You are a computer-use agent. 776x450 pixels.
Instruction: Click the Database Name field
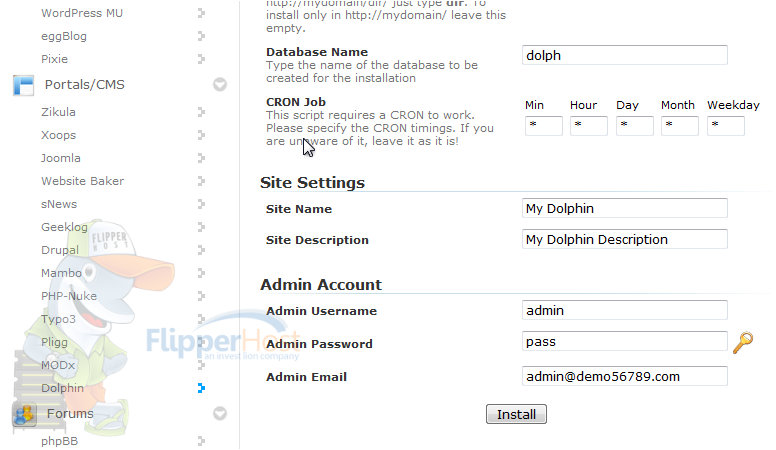click(625, 55)
